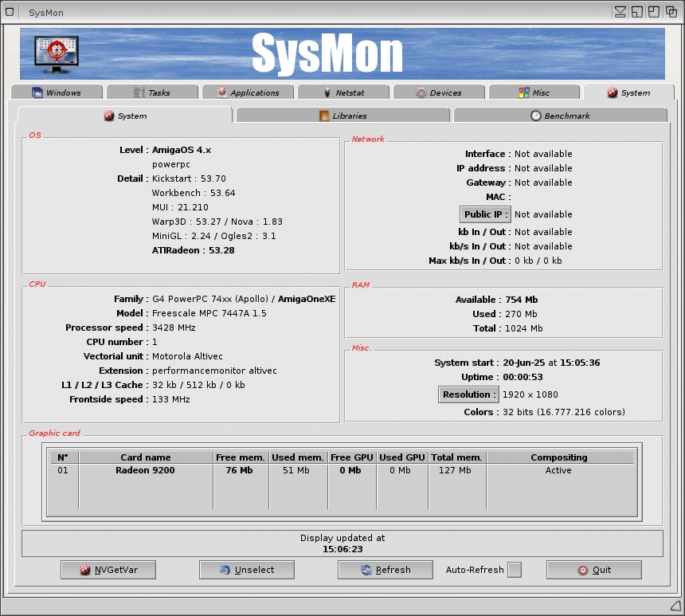Image resolution: width=685 pixels, height=616 pixels.
Task: Click the iconify gadget in title bar
Action: tap(620, 12)
